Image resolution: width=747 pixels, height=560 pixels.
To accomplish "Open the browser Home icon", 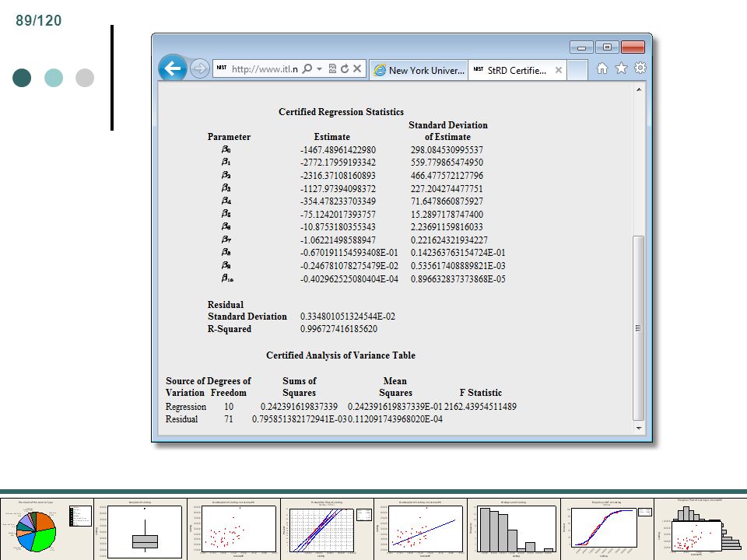I will click(x=602, y=68).
